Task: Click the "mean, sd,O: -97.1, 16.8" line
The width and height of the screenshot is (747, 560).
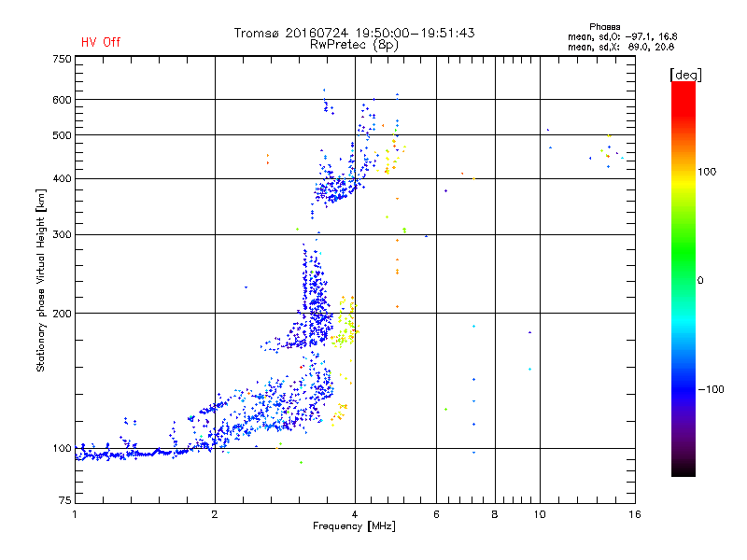Action: click(622, 36)
